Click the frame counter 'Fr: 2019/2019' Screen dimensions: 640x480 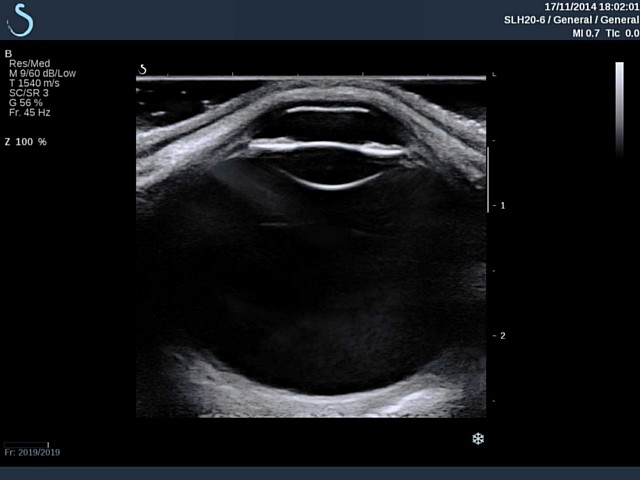(x=32, y=452)
